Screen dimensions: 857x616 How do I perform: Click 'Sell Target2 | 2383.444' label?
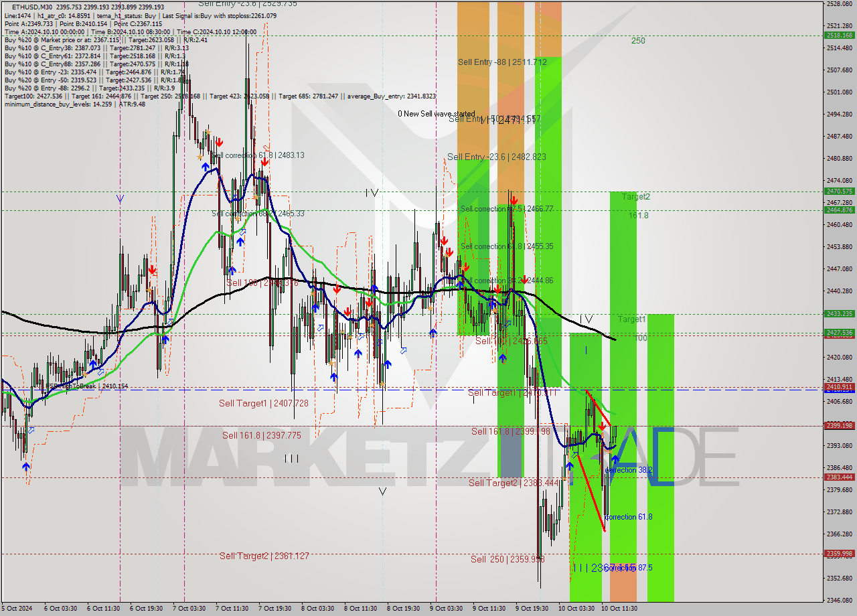(513, 483)
